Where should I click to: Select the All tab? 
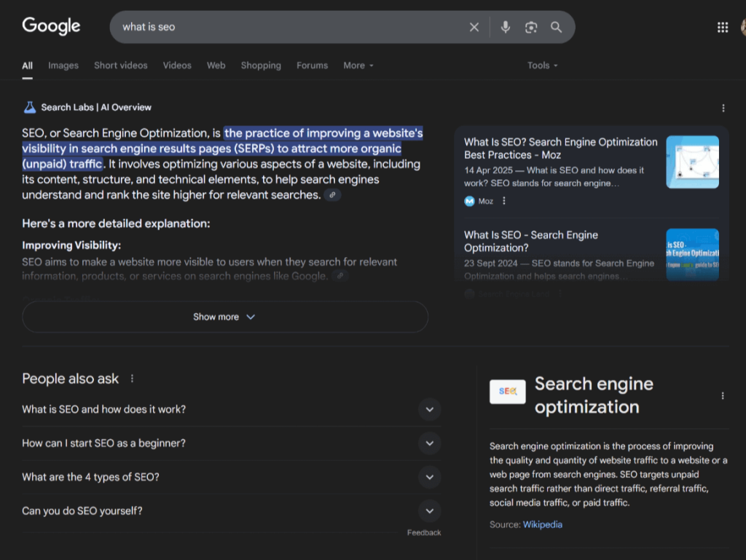28,66
